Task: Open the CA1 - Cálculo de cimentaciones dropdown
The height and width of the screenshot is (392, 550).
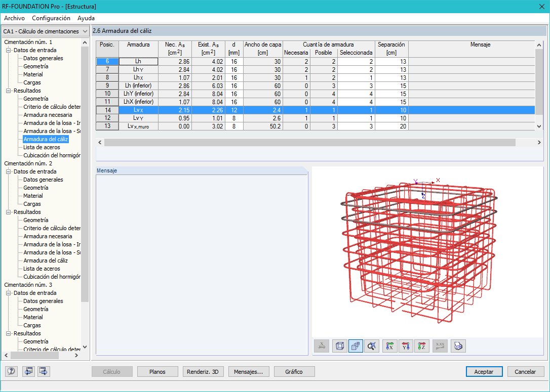Action: coord(45,31)
